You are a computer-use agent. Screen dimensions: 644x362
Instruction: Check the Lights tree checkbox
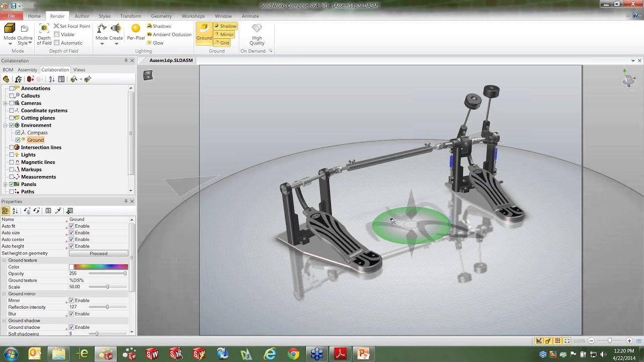coord(12,155)
